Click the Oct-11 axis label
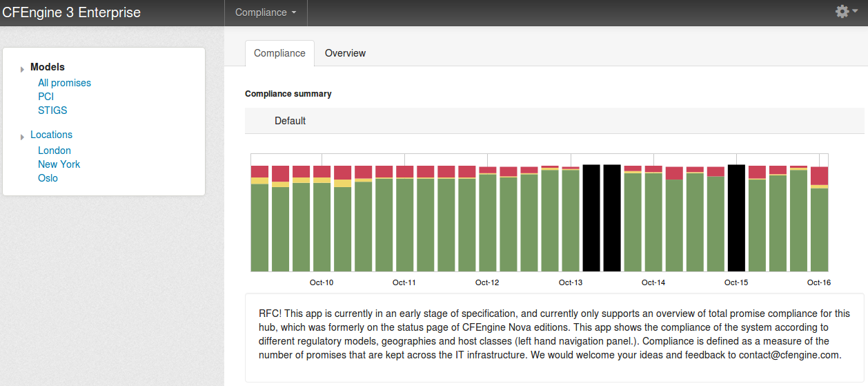868x386 pixels. [404, 282]
